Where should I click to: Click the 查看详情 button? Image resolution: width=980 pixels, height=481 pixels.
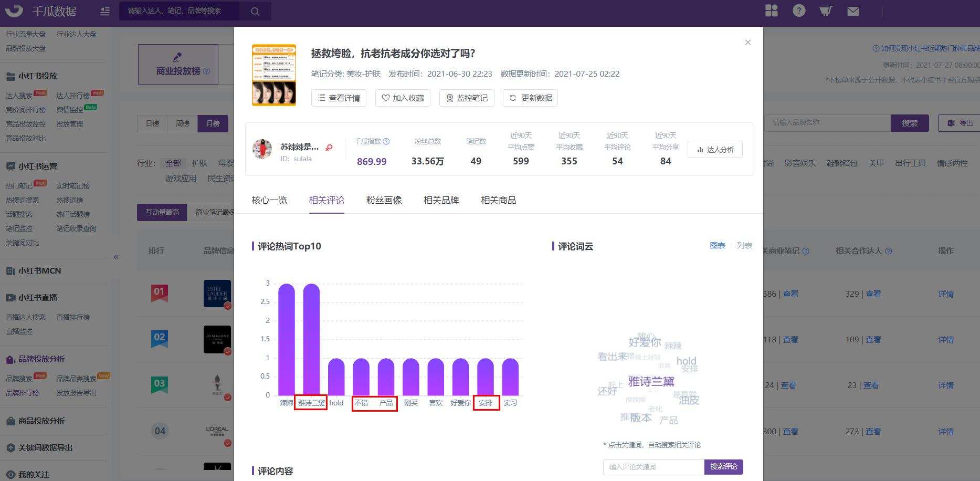coord(339,98)
